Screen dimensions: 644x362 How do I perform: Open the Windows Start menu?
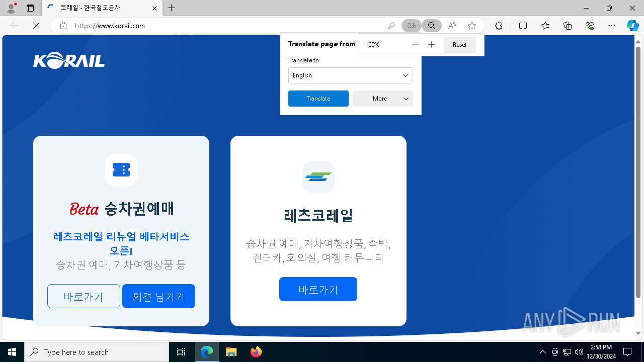pyautogui.click(x=12, y=352)
